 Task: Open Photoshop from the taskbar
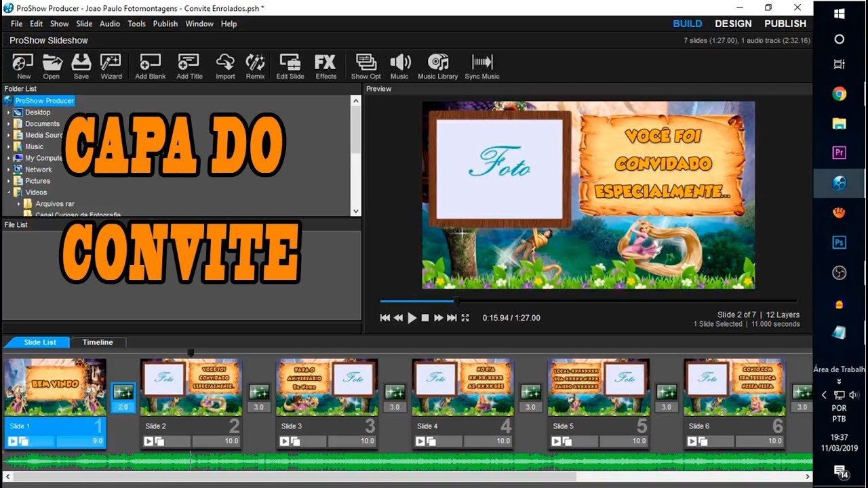(839, 242)
